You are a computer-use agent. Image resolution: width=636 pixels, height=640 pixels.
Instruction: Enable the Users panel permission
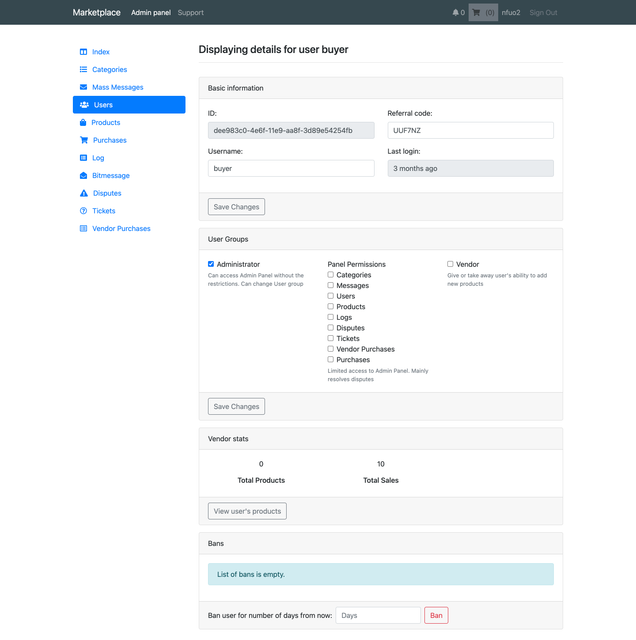click(x=330, y=296)
